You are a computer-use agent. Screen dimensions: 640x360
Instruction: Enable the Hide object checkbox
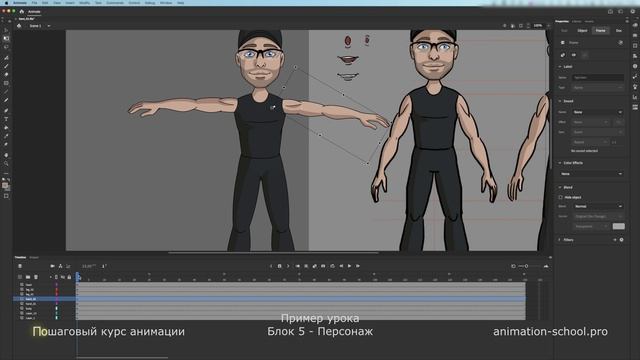click(x=561, y=197)
